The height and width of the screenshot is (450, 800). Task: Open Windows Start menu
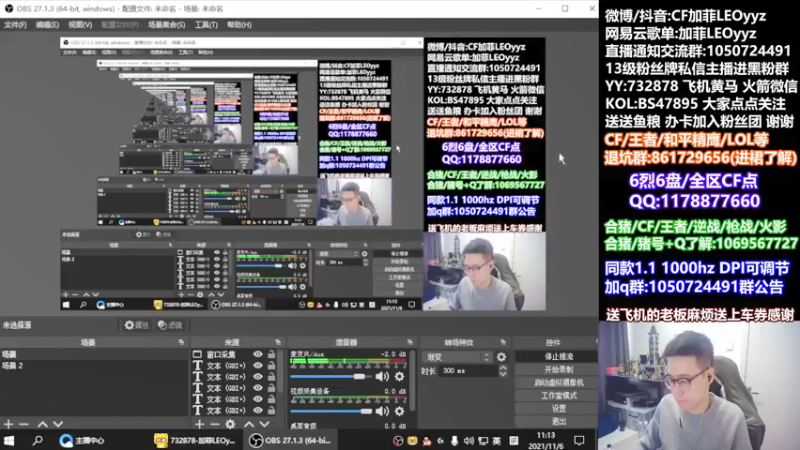[x=9, y=440]
